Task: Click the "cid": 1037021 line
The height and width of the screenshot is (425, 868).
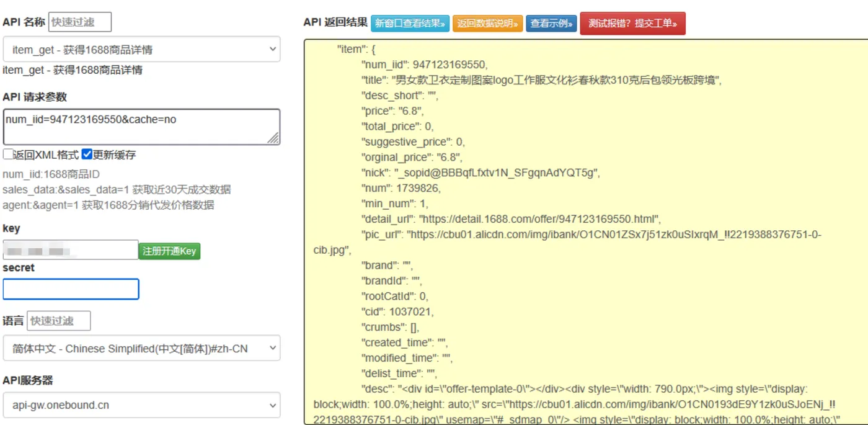Action: (x=397, y=311)
